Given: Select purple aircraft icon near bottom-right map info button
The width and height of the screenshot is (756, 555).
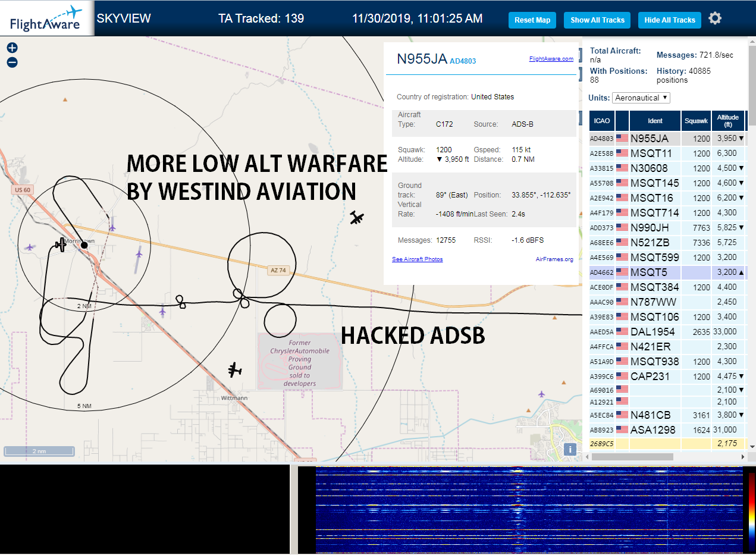Looking at the screenshot, I should tap(541, 394).
